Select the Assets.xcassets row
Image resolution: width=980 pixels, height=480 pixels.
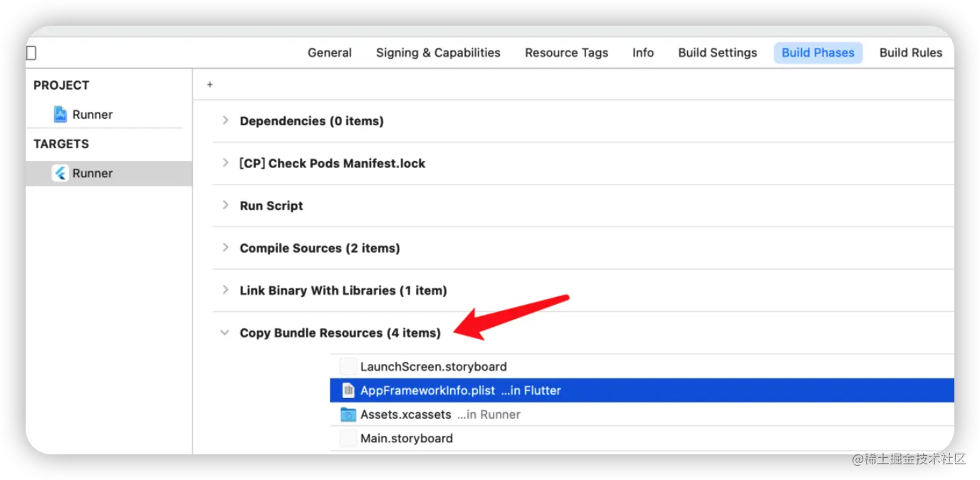click(x=642, y=414)
